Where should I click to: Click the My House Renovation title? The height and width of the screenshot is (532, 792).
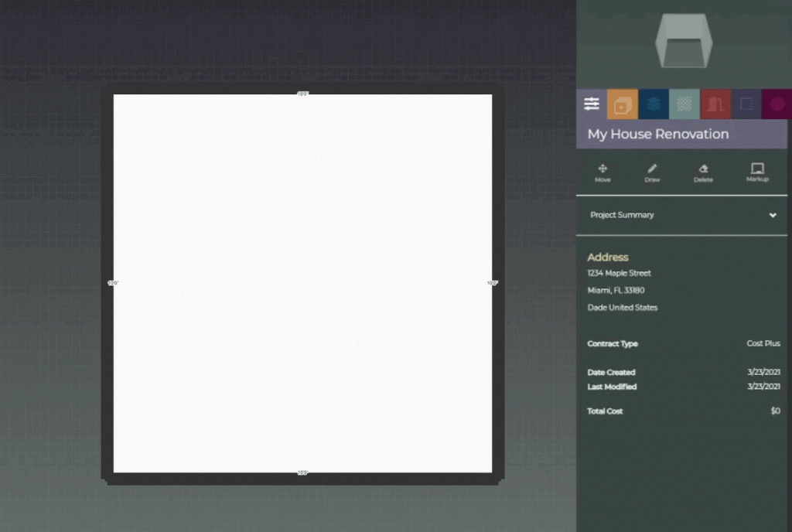point(657,134)
